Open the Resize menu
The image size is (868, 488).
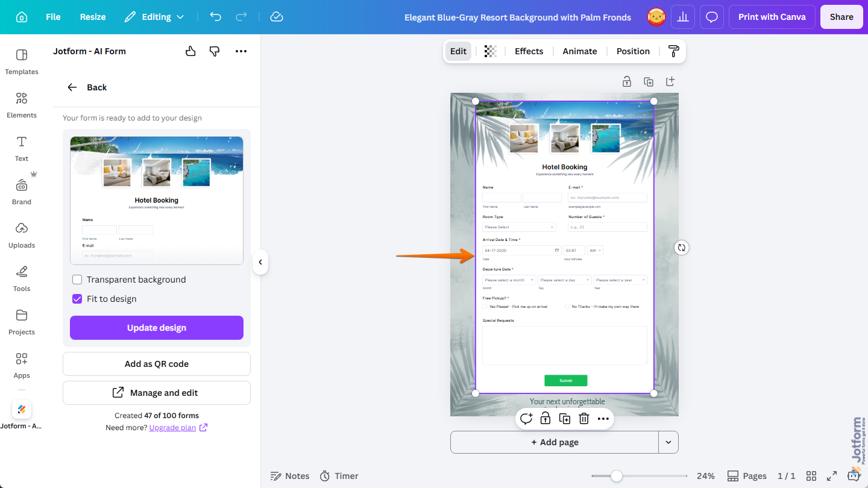pos(93,17)
